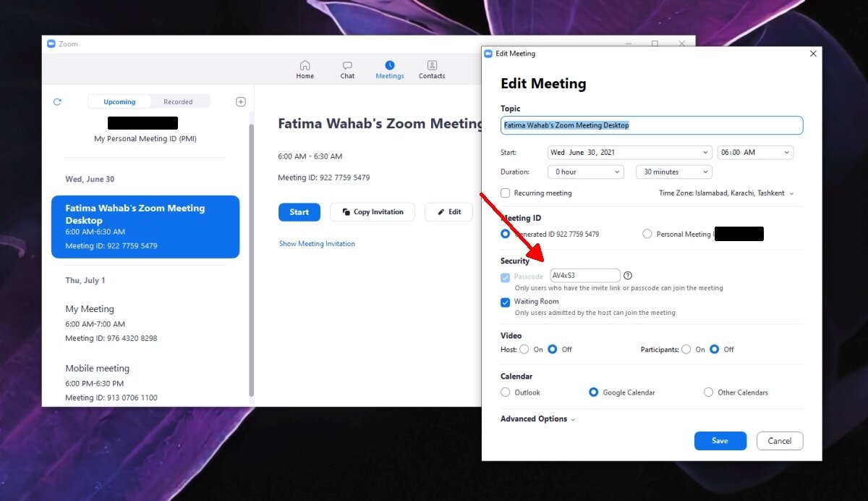Click the meeting Topic input field
This screenshot has height=501, width=868.
pyautogui.click(x=650, y=125)
